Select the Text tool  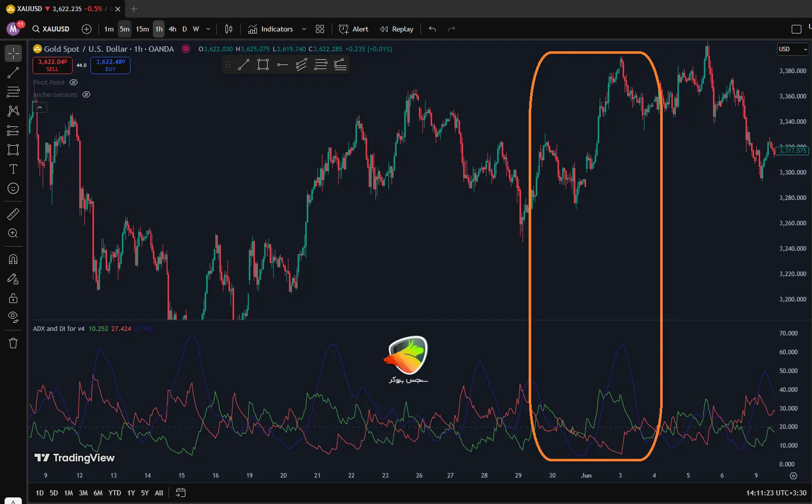click(13, 169)
